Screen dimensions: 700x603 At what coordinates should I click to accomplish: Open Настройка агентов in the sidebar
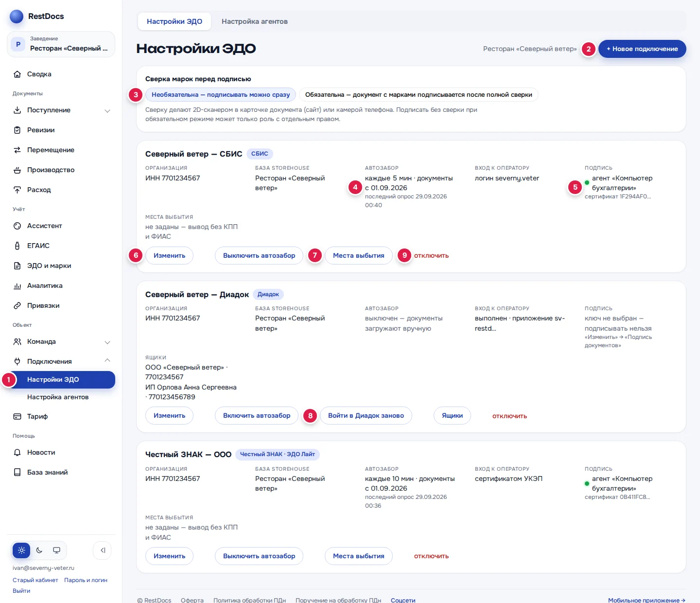coord(61,397)
